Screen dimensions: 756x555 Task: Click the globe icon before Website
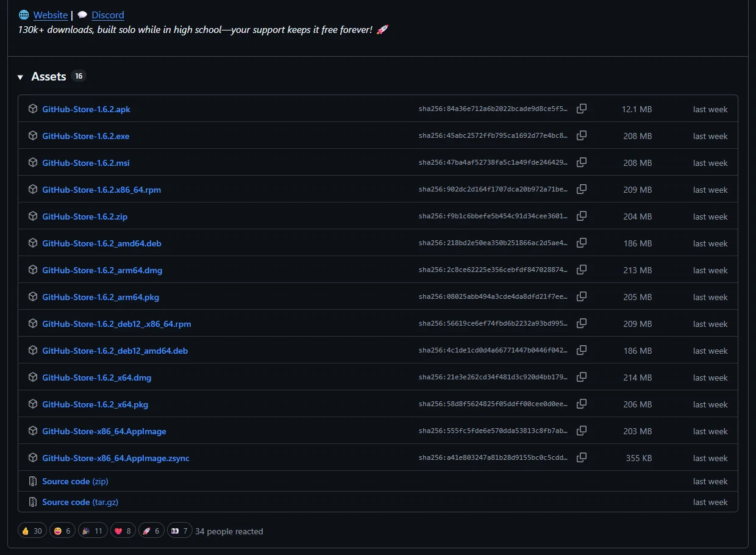click(x=23, y=14)
